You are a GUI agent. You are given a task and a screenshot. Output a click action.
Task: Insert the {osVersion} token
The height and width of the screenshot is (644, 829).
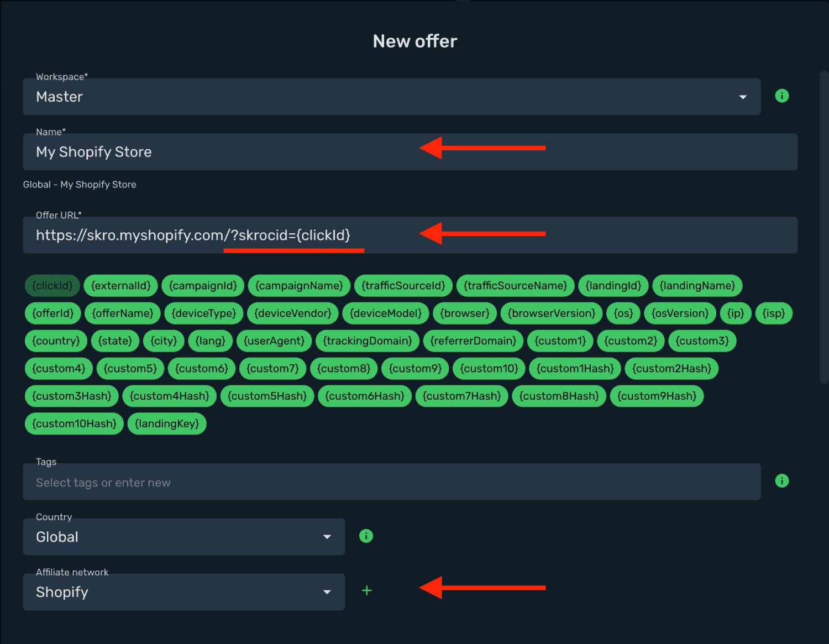click(680, 313)
